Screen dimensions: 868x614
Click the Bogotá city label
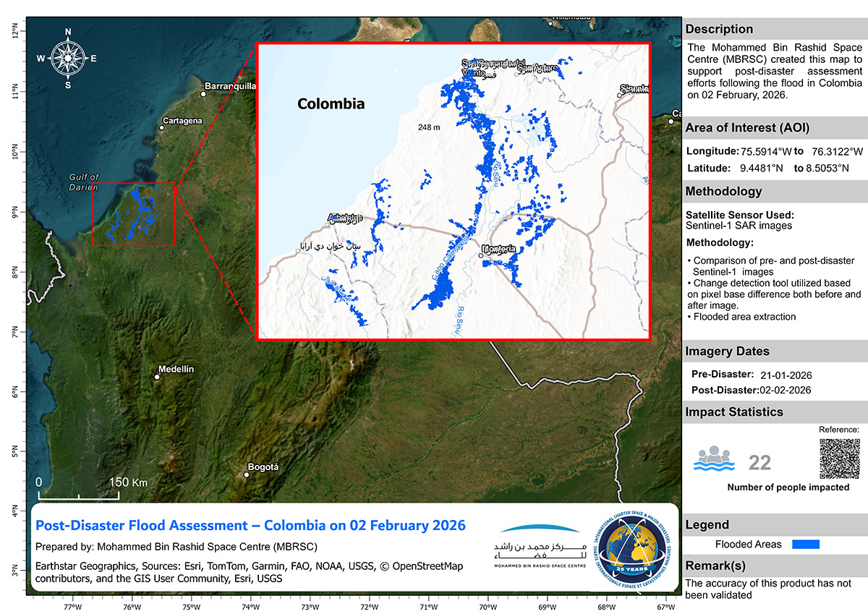[263, 467]
